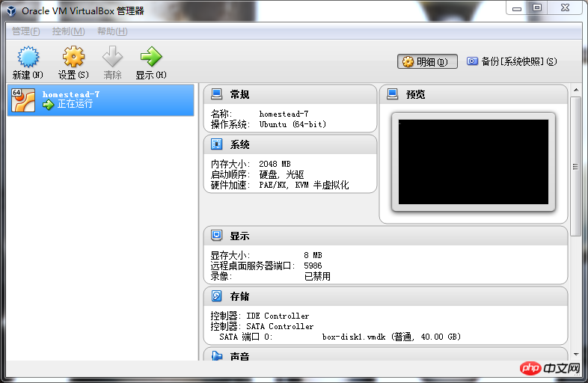The width and height of the screenshot is (588, 383).
Task: Click the 2048 MB memory value
Action: pyautogui.click(x=275, y=164)
